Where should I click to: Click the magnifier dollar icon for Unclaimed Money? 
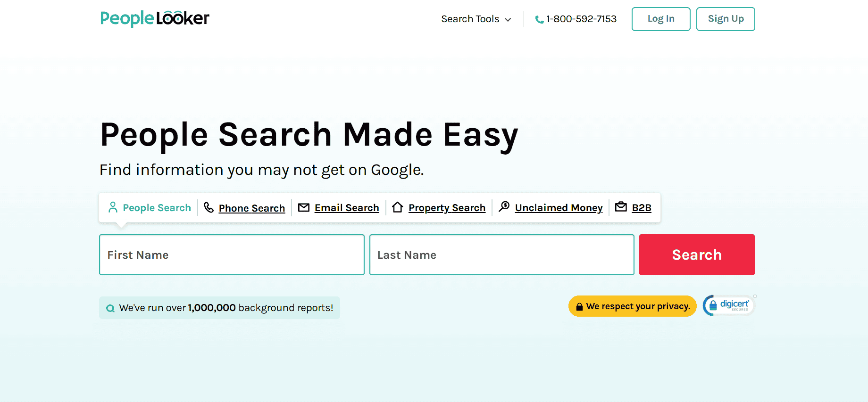coord(504,207)
